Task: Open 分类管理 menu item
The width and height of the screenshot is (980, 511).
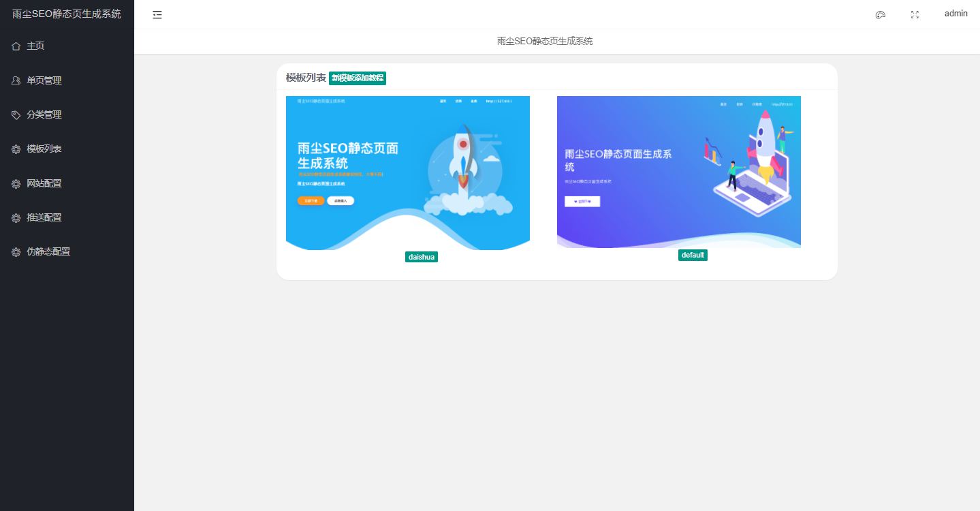Action: click(x=44, y=115)
